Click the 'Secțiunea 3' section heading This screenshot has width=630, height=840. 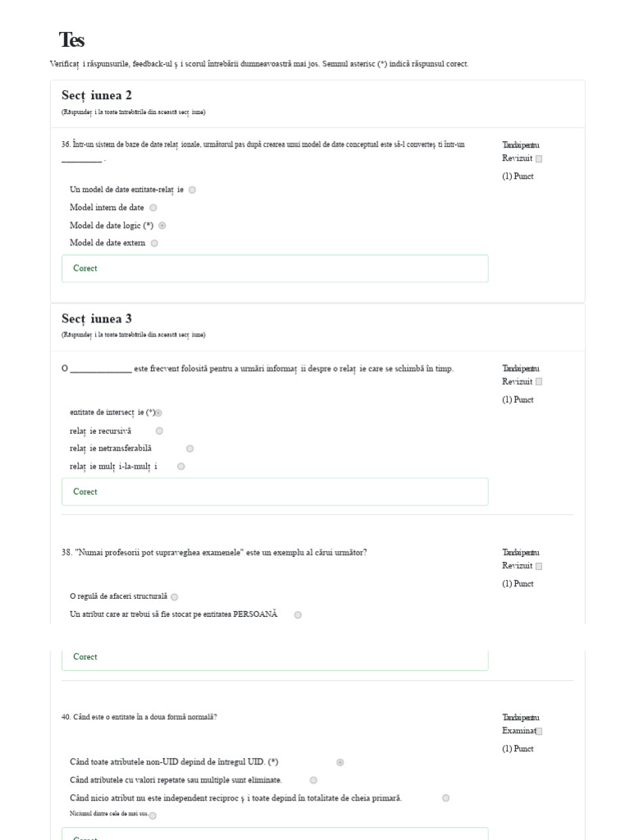tap(97, 319)
